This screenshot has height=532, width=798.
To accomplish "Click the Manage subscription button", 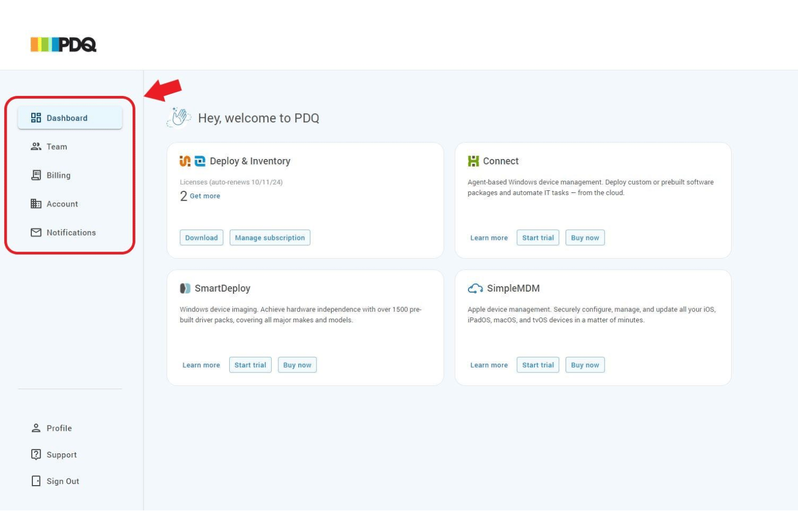I will click(x=270, y=238).
